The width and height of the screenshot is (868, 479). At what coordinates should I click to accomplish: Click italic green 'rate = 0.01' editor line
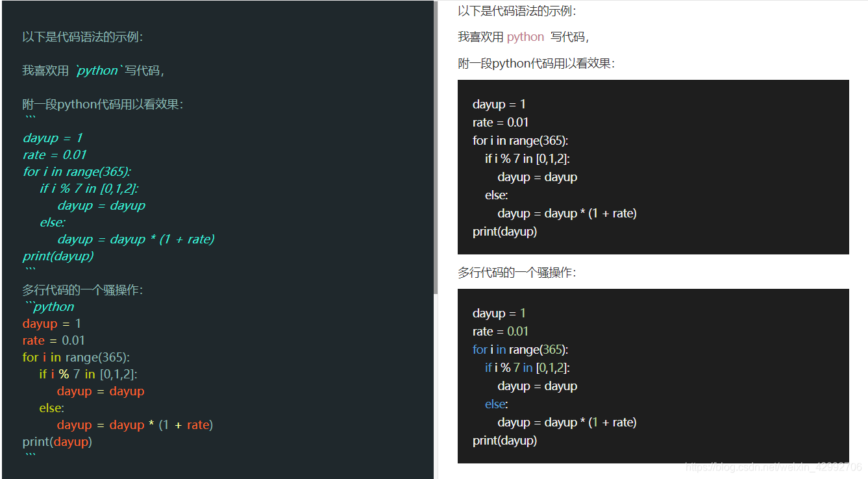(54, 155)
